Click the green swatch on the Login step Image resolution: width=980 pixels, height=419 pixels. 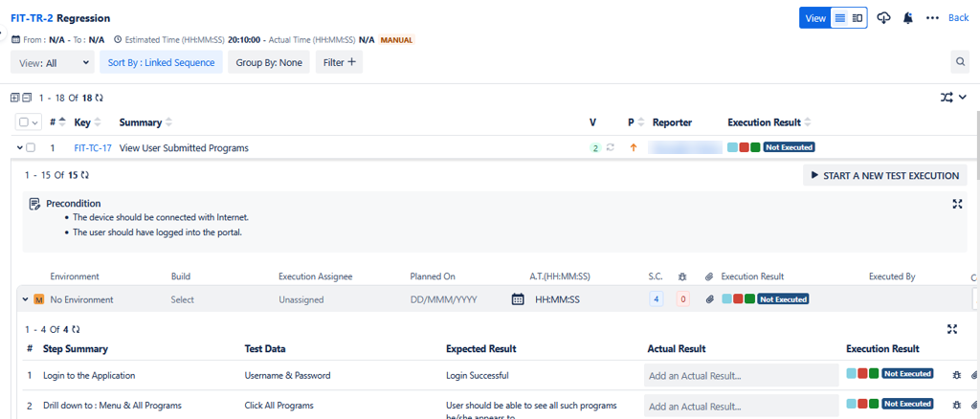[x=874, y=374]
